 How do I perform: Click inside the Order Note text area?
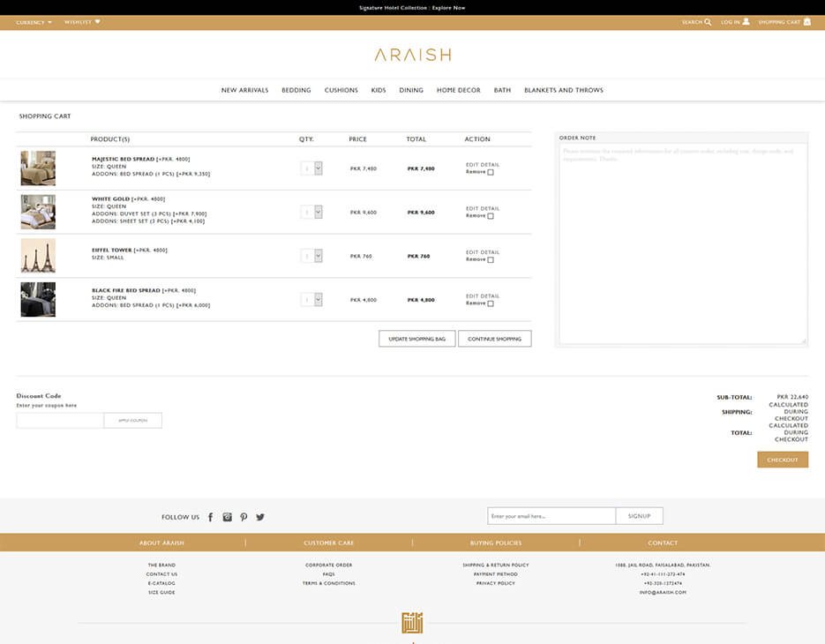click(683, 243)
